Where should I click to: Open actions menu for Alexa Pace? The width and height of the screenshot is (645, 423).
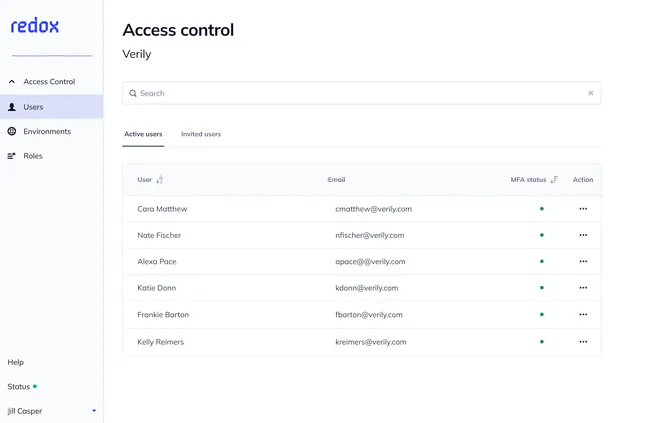pos(583,261)
